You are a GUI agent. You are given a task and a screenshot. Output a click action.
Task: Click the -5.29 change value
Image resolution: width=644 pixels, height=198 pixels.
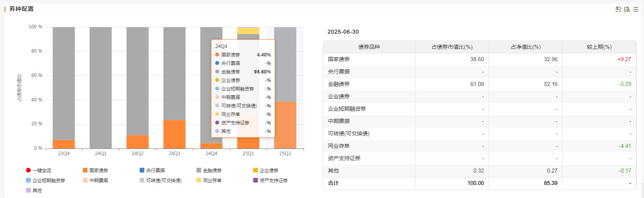625,84
